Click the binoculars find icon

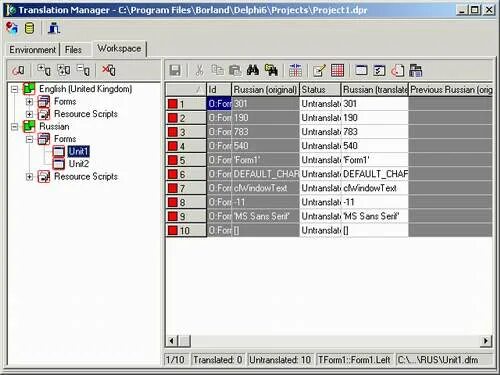[253, 71]
